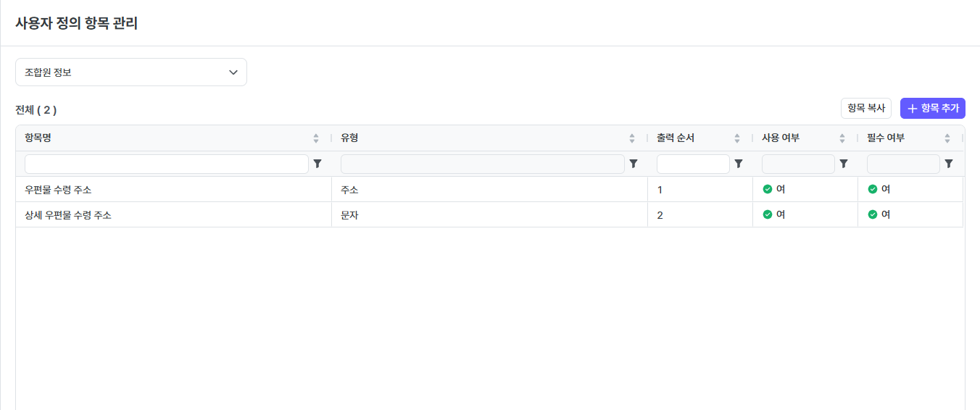Click the 항목 복사 button

[866, 109]
